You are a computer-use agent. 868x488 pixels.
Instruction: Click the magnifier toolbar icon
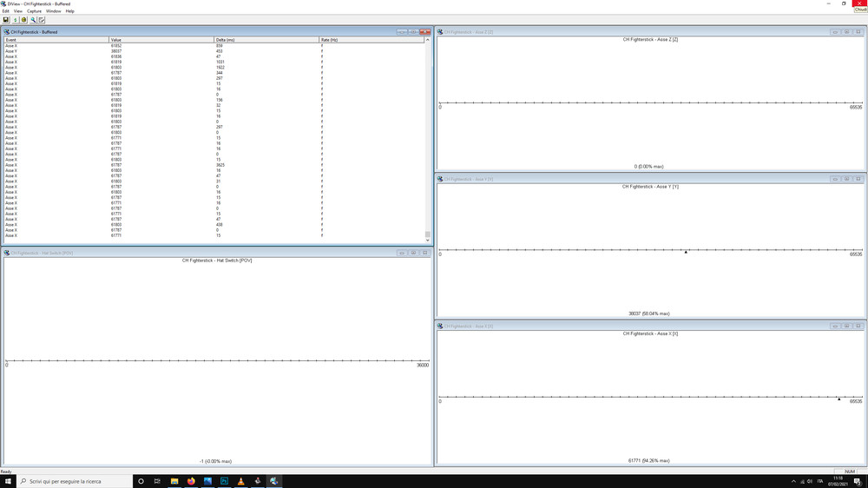click(33, 19)
